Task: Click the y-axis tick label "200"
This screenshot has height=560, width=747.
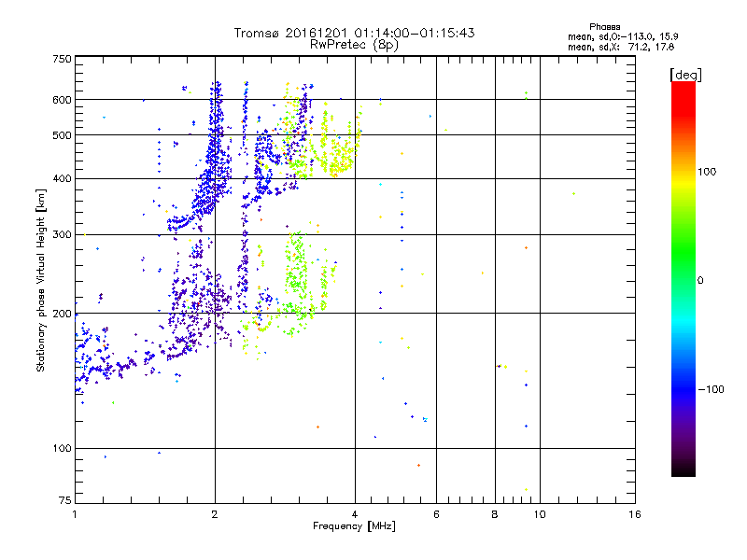Action: tap(62, 314)
